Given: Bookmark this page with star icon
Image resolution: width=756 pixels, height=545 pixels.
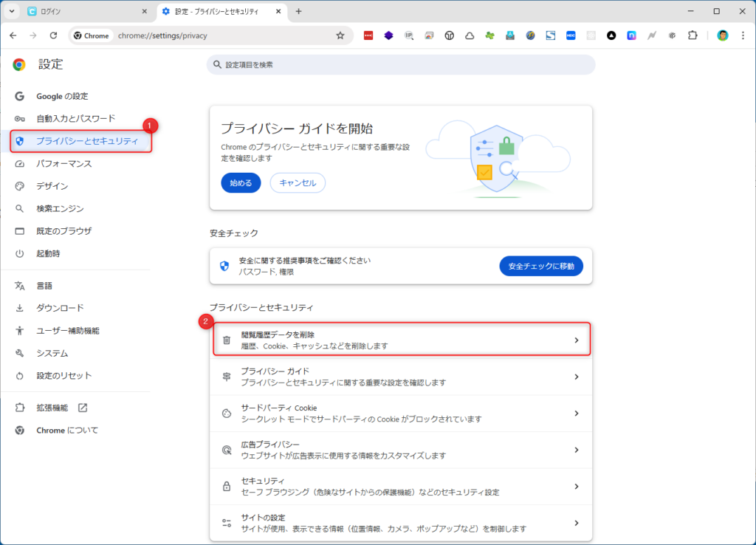Looking at the screenshot, I should click(340, 35).
